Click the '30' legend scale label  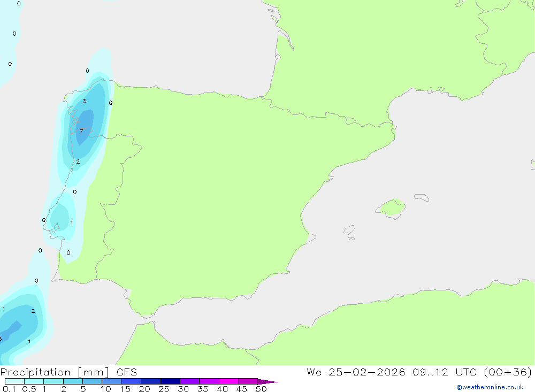[x=183, y=389]
